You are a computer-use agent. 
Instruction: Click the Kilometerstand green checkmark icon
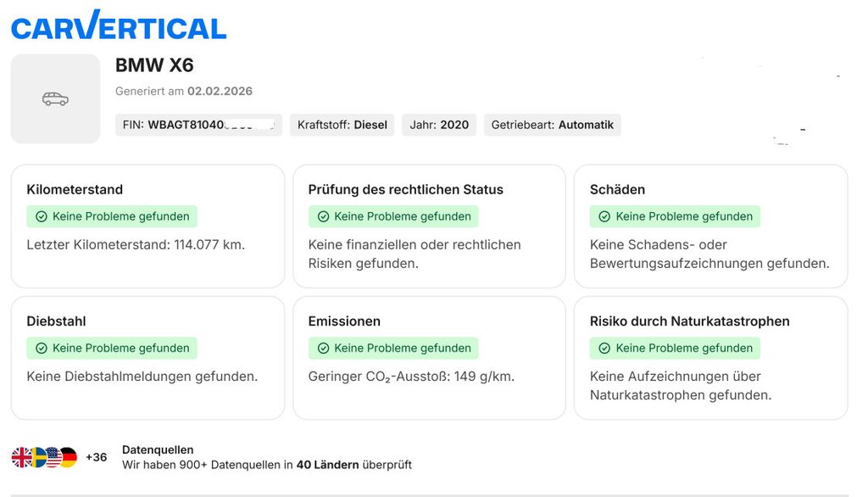click(42, 216)
